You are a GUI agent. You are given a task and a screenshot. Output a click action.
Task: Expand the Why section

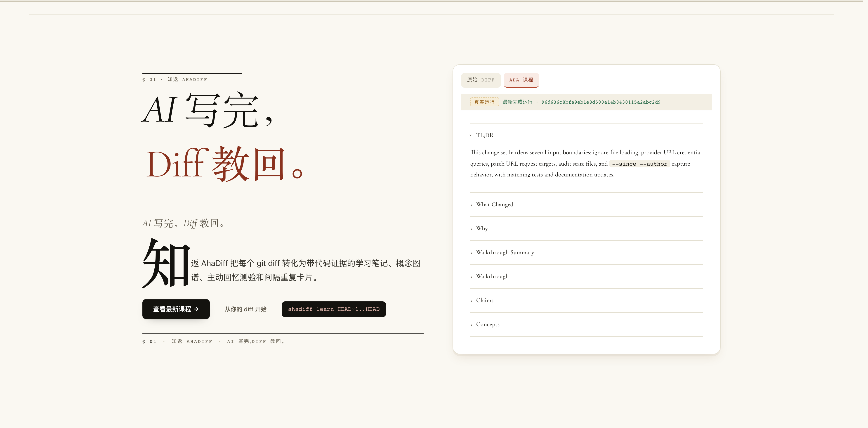[586, 228]
